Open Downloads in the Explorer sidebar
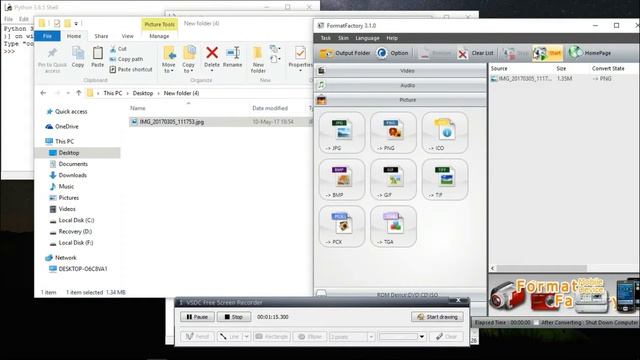640x360 pixels. pos(72,175)
